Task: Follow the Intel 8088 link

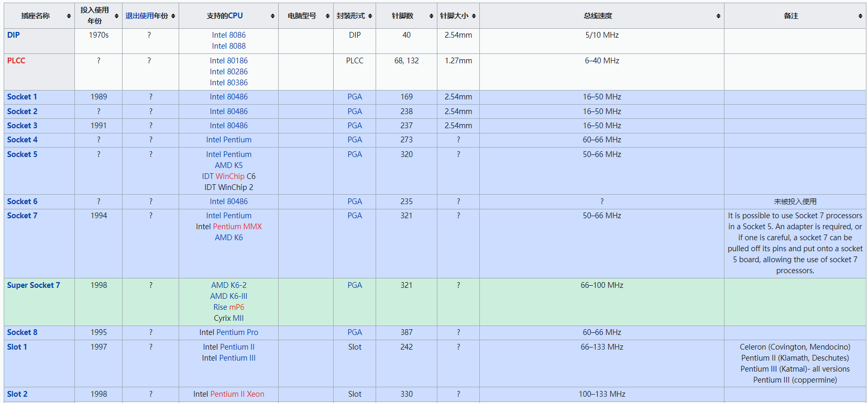Action: click(x=229, y=46)
